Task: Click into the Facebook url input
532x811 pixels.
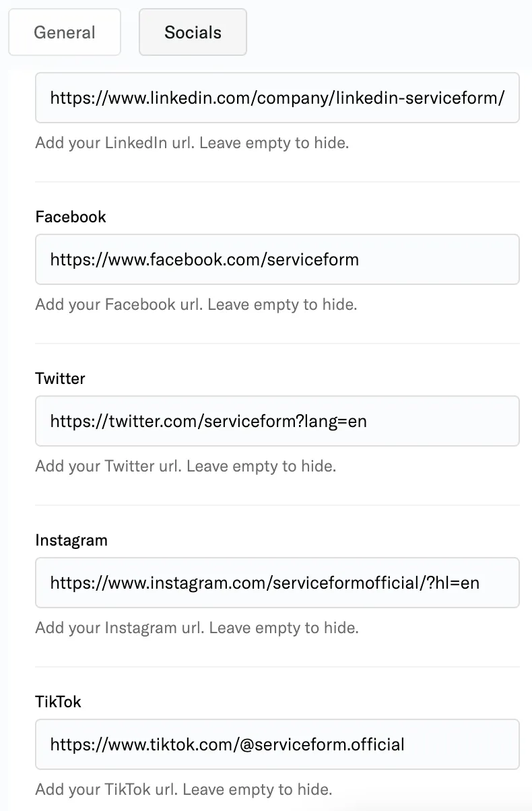Action: pos(277,259)
